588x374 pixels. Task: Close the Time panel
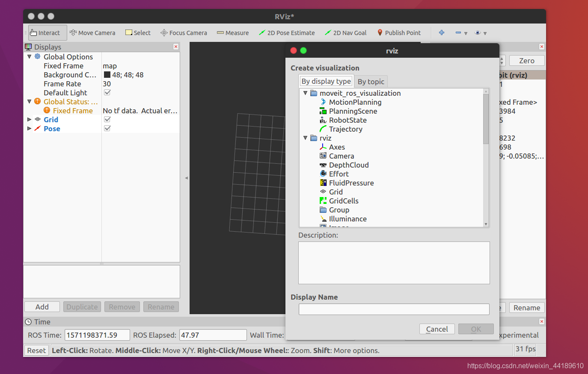(541, 321)
